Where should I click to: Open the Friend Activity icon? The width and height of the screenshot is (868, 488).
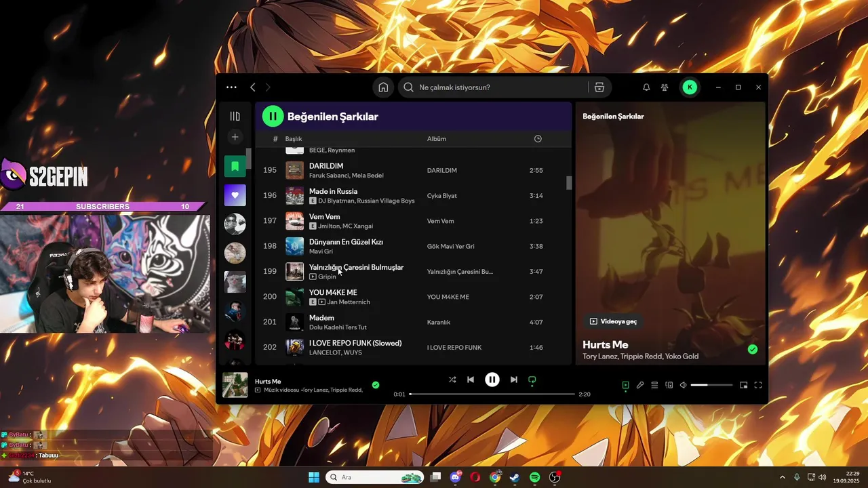(x=665, y=87)
